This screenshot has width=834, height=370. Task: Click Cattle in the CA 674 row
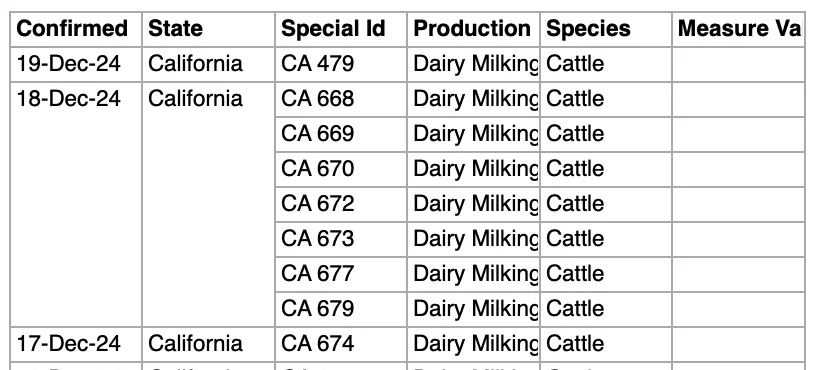(x=575, y=344)
